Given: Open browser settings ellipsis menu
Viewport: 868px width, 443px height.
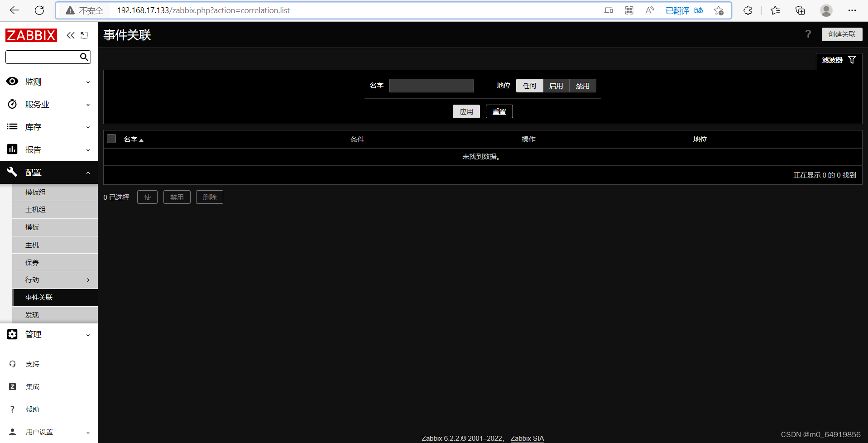Looking at the screenshot, I should pos(852,10).
